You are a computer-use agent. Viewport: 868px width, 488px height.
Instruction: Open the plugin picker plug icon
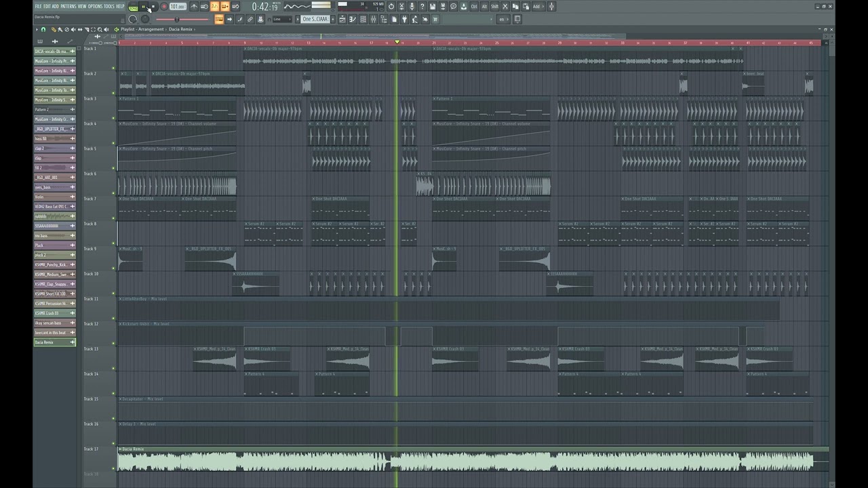404,19
